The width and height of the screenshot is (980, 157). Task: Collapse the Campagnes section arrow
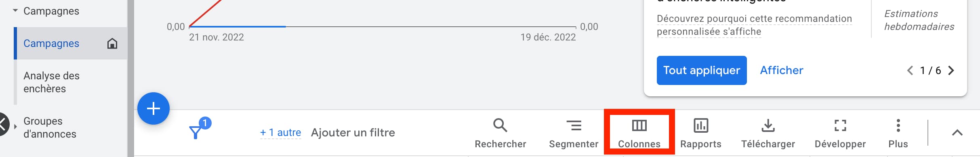coord(15,11)
